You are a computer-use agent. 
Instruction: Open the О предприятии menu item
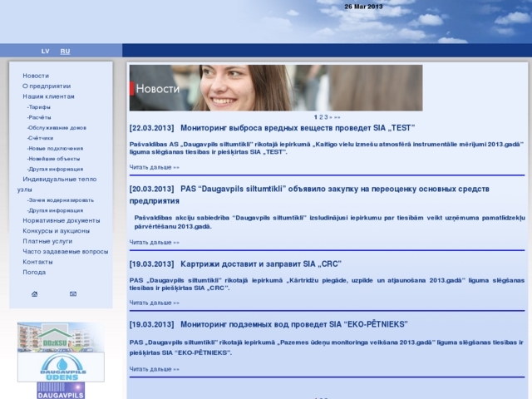pyautogui.click(x=47, y=86)
